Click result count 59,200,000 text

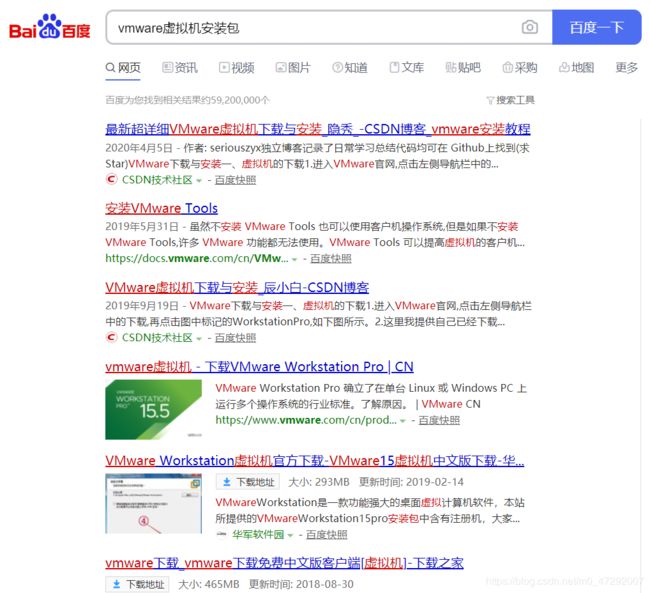[x=187, y=100]
